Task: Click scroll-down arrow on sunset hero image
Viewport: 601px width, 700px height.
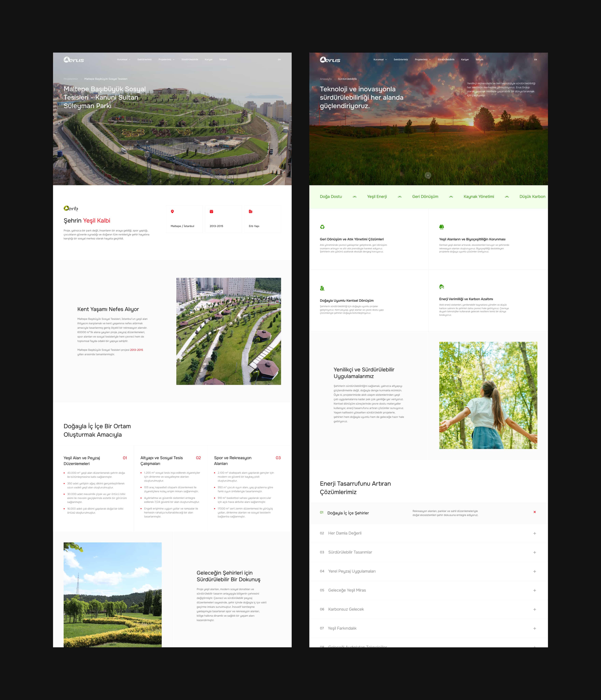Action: [x=428, y=175]
